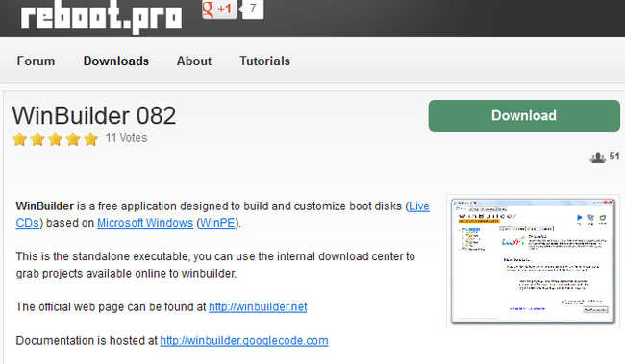Click the bold WinBuilder word in the description
The height and width of the screenshot is (364, 625).
pyautogui.click(x=44, y=206)
